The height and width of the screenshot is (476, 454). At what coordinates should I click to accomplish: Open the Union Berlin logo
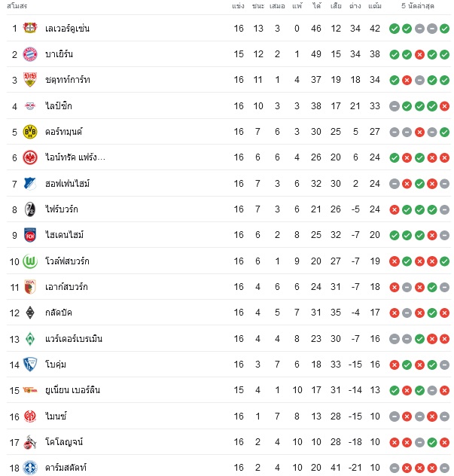point(30,390)
